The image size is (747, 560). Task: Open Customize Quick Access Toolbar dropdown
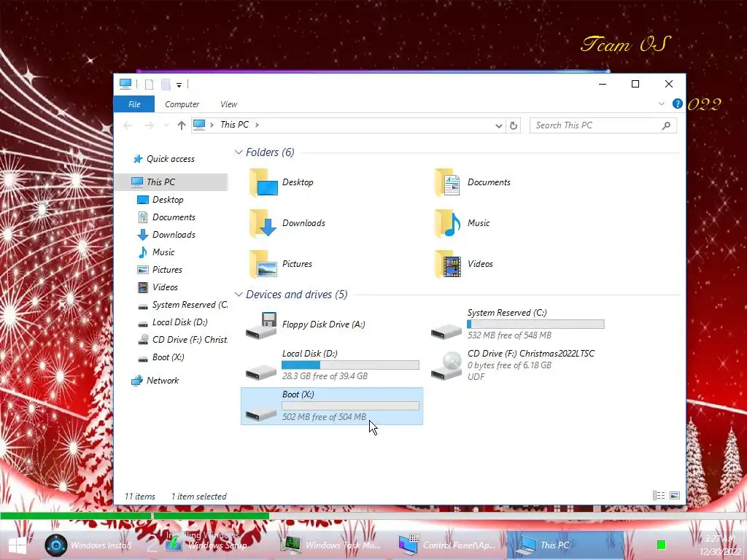179,85
